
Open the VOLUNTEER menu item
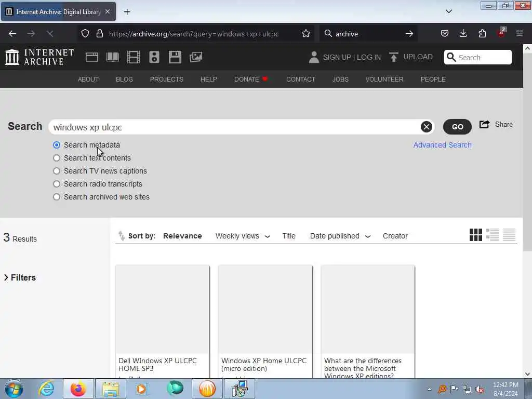tap(384, 79)
